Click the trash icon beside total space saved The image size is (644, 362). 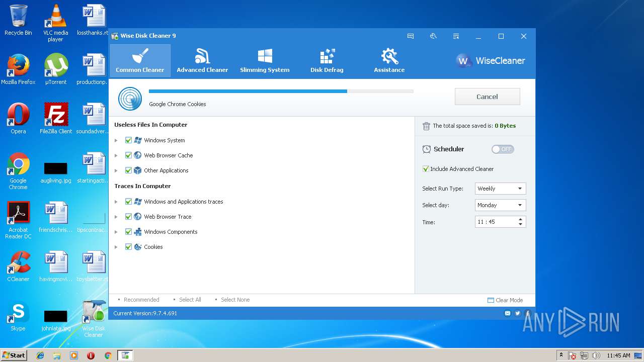[426, 126]
